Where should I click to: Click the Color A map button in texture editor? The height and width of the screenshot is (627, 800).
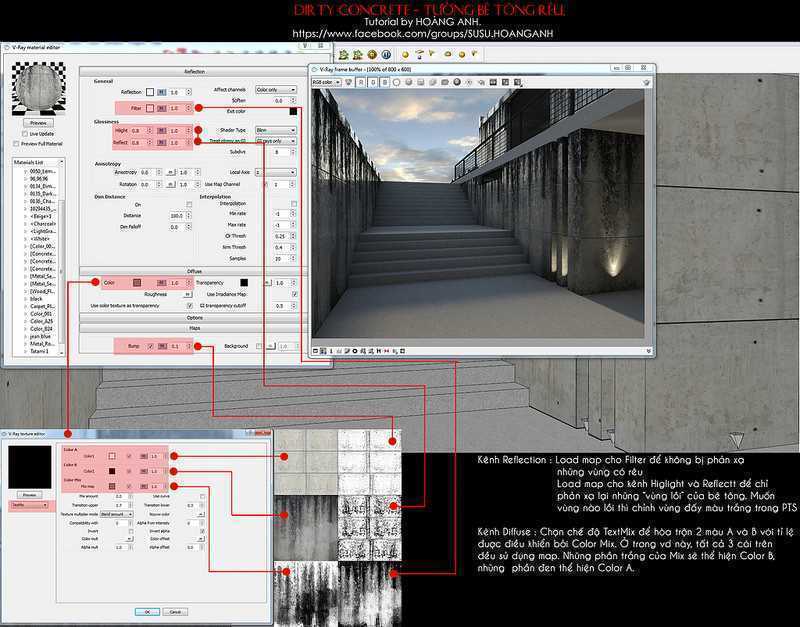(143, 456)
